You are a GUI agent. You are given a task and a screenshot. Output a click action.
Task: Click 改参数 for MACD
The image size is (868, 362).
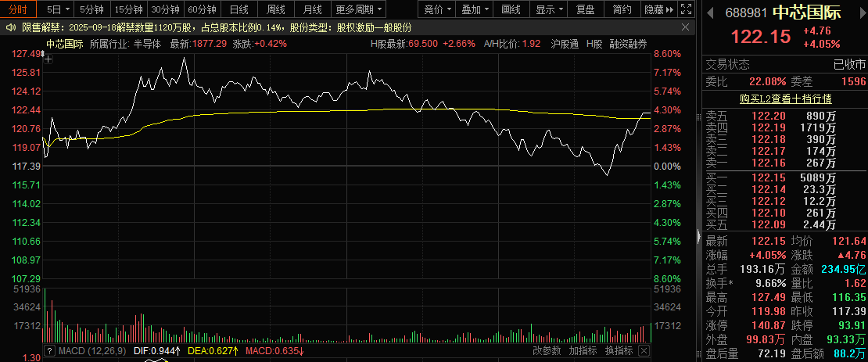(547, 350)
